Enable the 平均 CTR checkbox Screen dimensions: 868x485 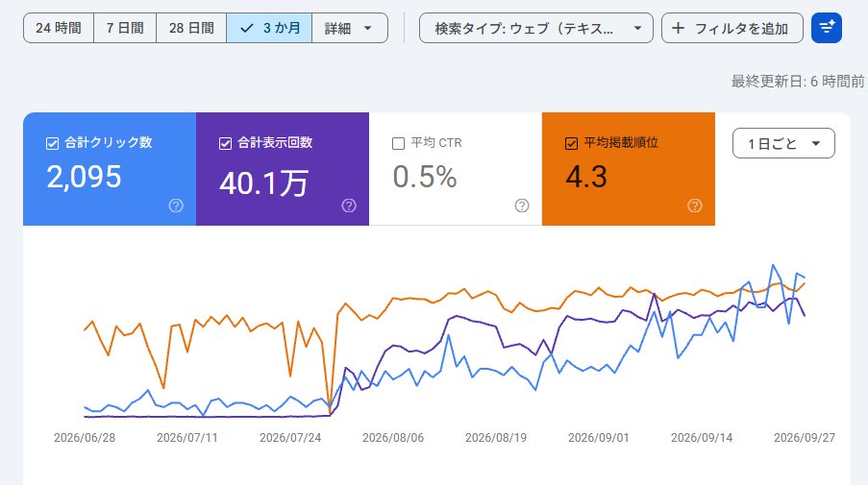click(398, 144)
